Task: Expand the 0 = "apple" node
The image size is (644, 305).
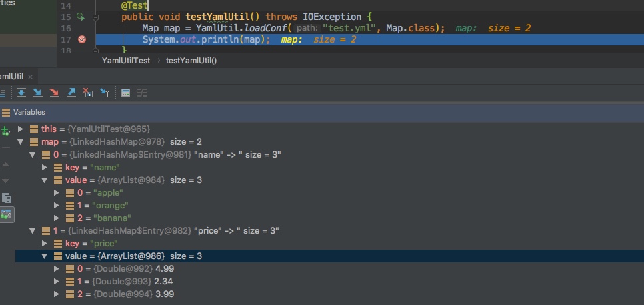Action: tap(57, 192)
